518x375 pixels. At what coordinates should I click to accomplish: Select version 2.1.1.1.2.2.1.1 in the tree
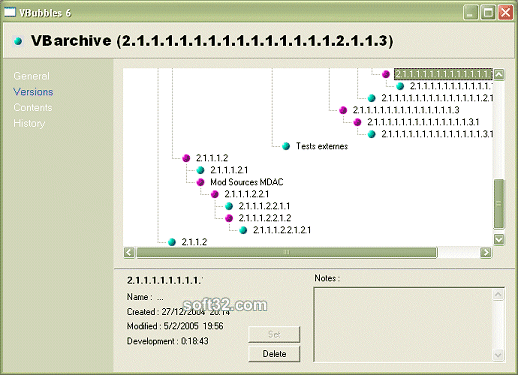point(264,206)
